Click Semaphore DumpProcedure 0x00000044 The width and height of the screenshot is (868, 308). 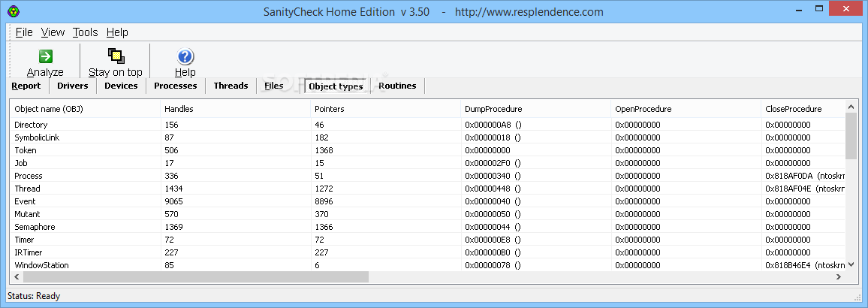point(493,227)
